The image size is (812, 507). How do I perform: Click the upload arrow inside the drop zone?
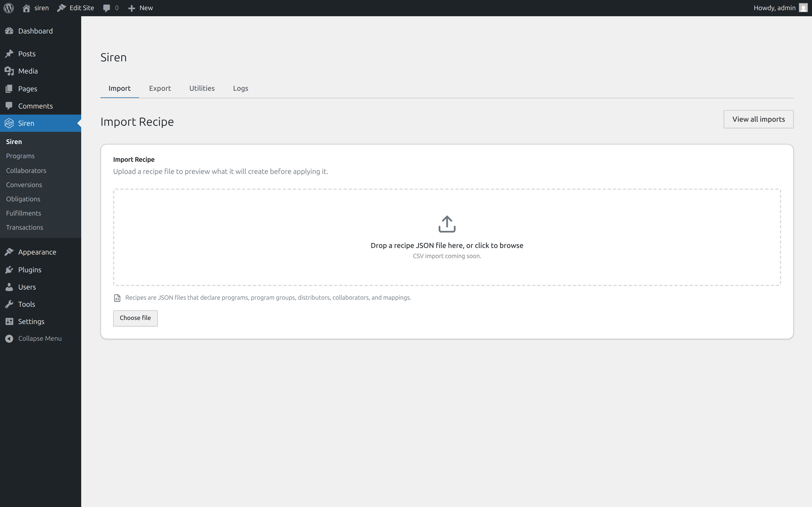pos(447,224)
